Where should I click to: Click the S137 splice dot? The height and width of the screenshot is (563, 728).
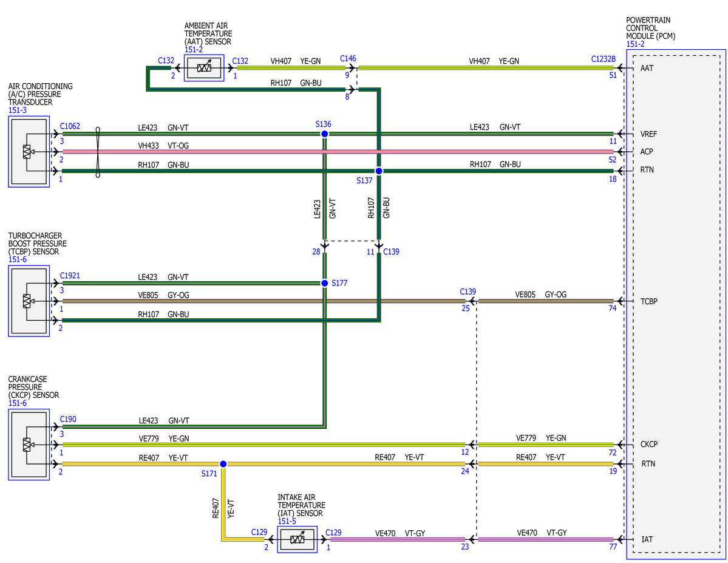pos(379,171)
